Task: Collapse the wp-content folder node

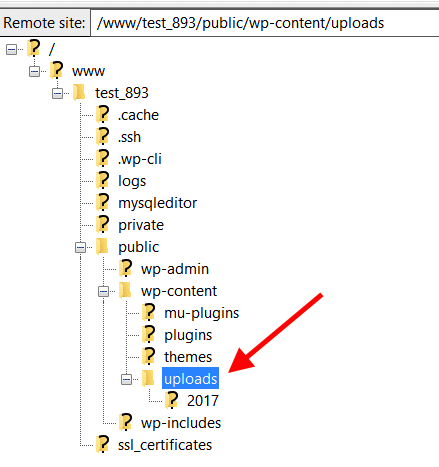Action: coord(103,292)
